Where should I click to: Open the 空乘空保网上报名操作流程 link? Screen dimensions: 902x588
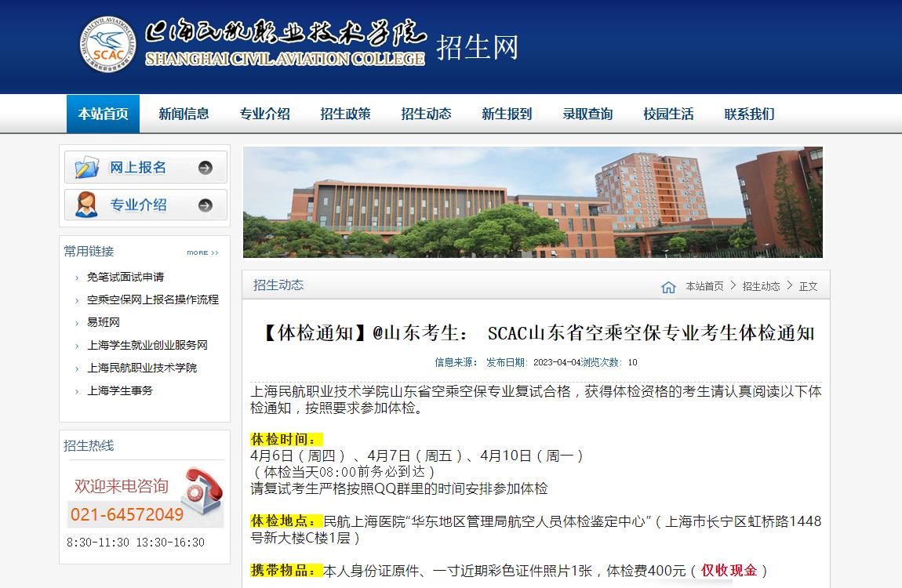pos(153,299)
